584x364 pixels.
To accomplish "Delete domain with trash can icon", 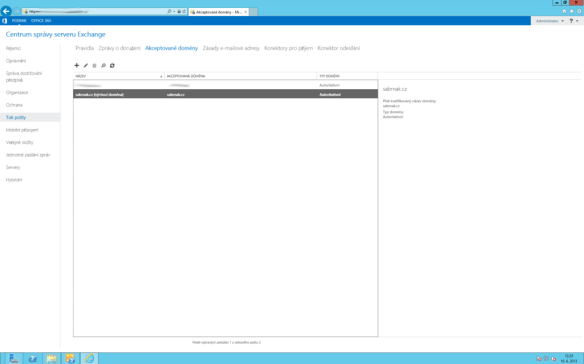I will coord(95,66).
